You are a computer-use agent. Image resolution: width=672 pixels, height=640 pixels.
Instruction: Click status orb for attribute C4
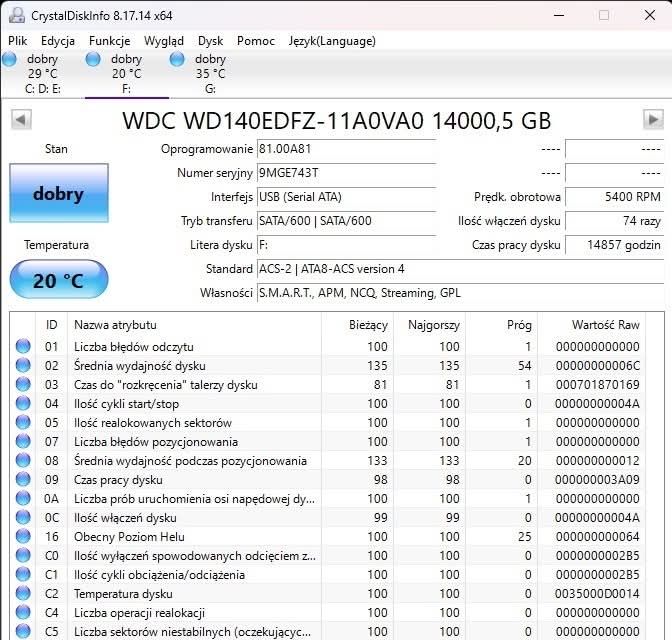(23, 612)
